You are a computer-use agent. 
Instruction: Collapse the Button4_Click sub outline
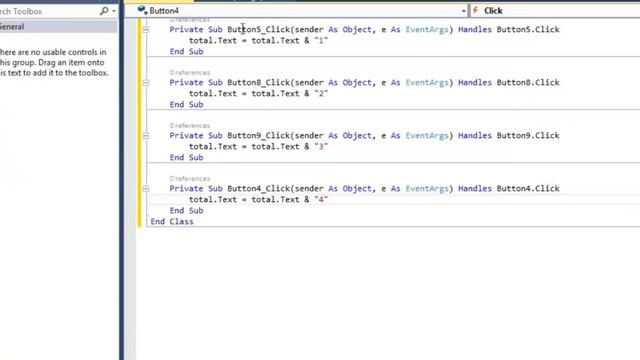[146, 189]
